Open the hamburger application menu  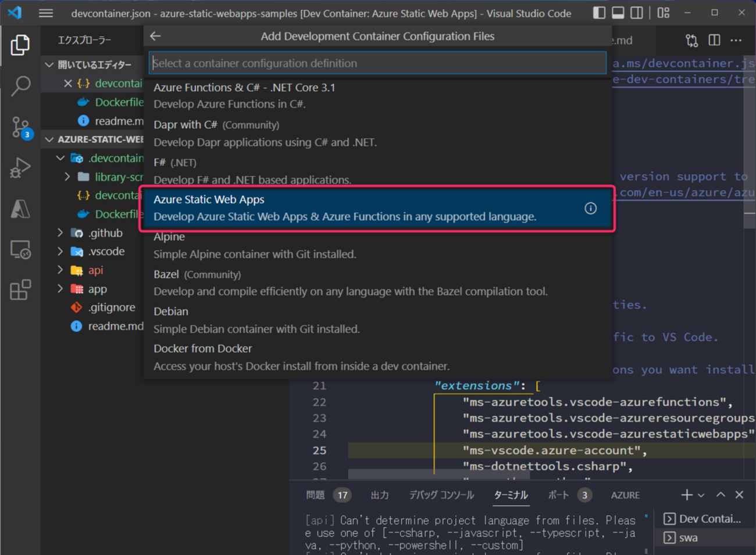click(x=46, y=13)
